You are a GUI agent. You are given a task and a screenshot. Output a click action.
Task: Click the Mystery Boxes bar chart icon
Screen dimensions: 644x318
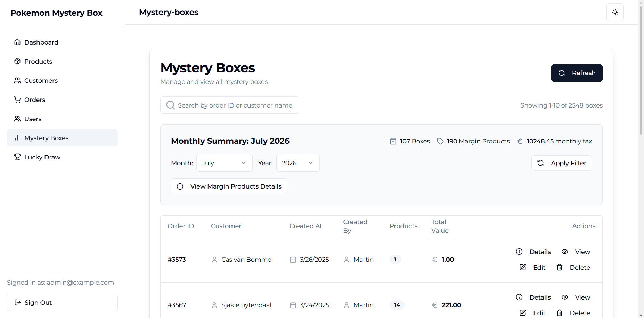pyautogui.click(x=17, y=138)
